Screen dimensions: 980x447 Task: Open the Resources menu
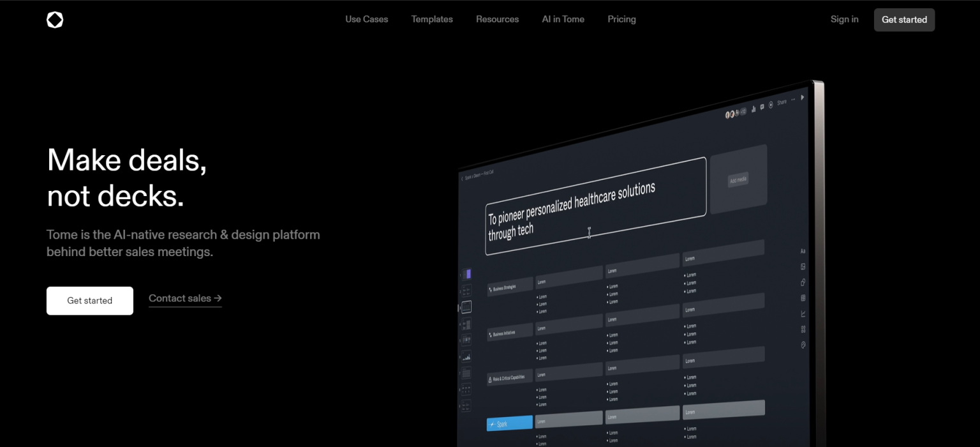click(498, 19)
